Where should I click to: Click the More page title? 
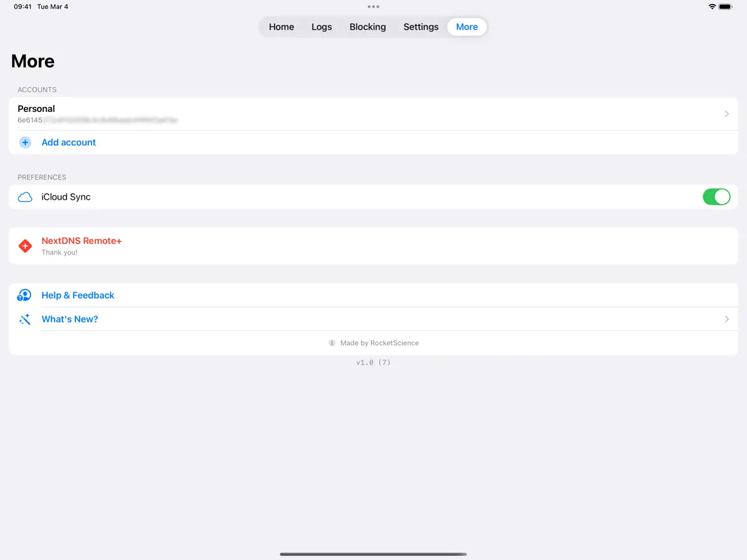pyautogui.click(x=33, y=61)
